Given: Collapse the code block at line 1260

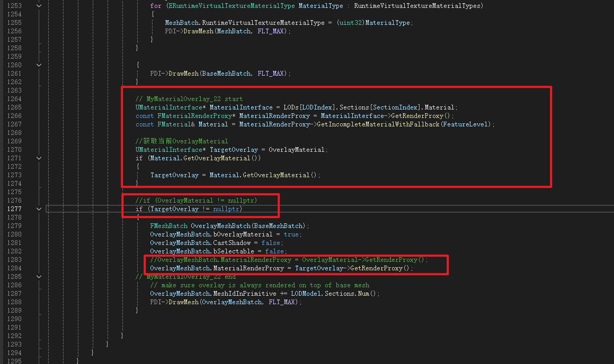Looking at the screenshot, I should click(39, 65).
